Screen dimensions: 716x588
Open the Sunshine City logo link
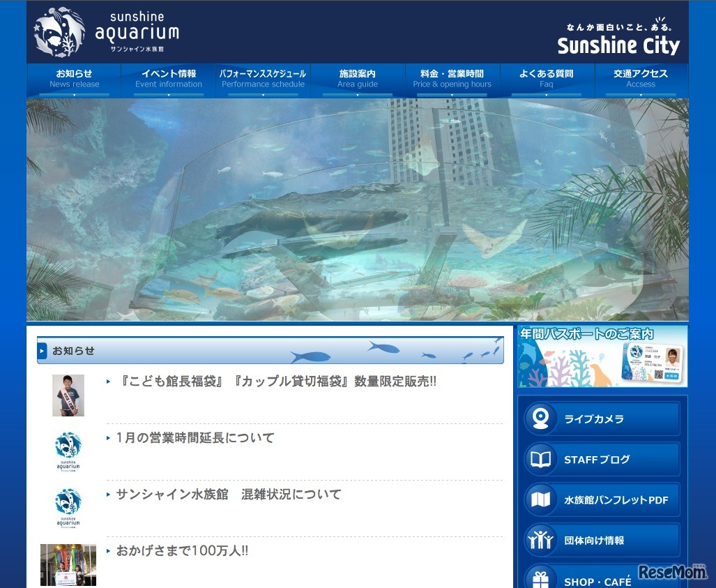point(618,45)
